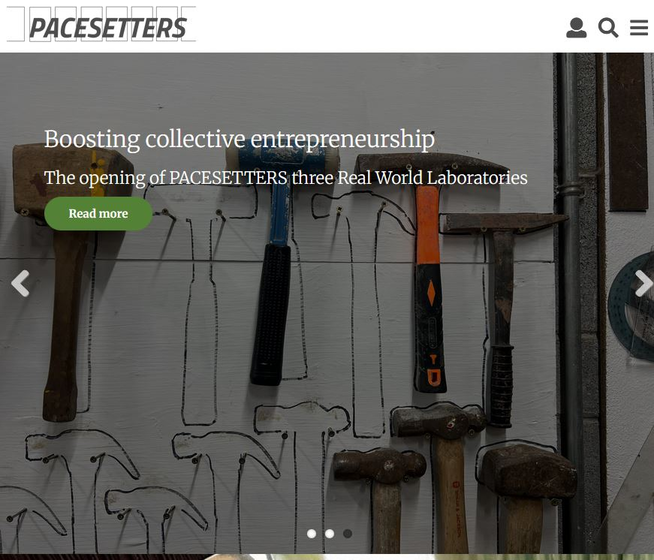The image size is (654, 560).
Task: Go to the PACESETTERS logo homepage
Action: click(101, 24)
